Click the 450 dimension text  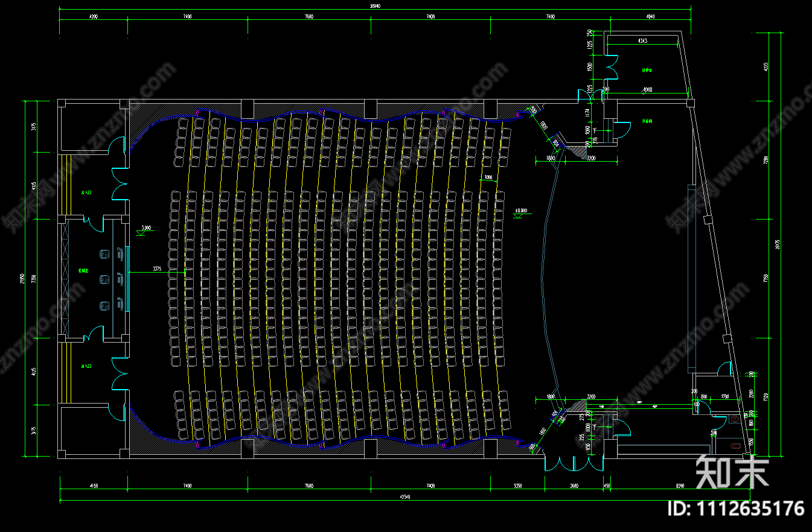pyautogui.click(x=607, y=486)
